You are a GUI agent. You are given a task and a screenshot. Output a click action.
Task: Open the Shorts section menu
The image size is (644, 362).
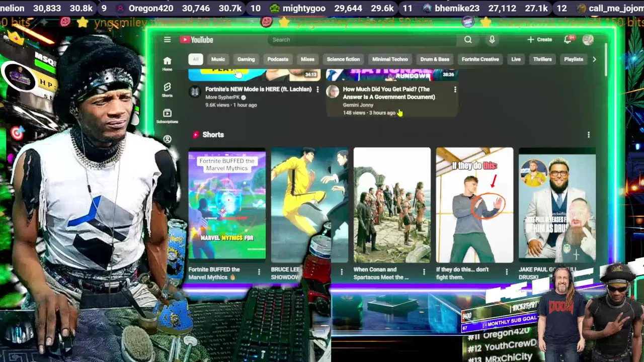coord(589,135)
